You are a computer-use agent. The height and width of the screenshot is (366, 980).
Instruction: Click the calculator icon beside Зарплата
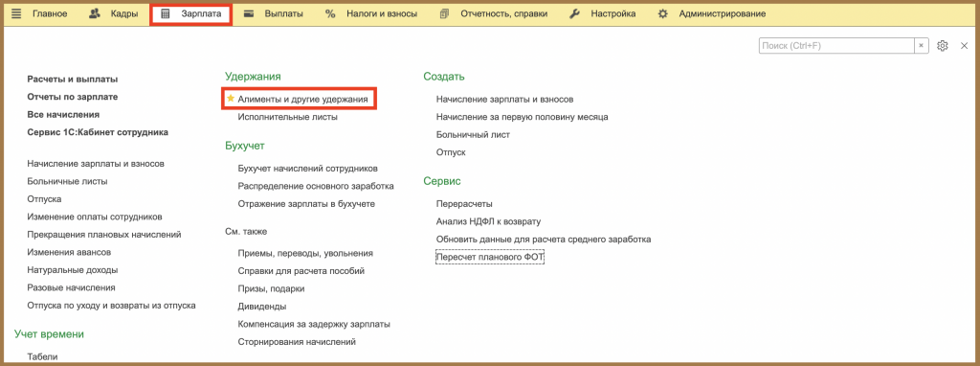165,13
